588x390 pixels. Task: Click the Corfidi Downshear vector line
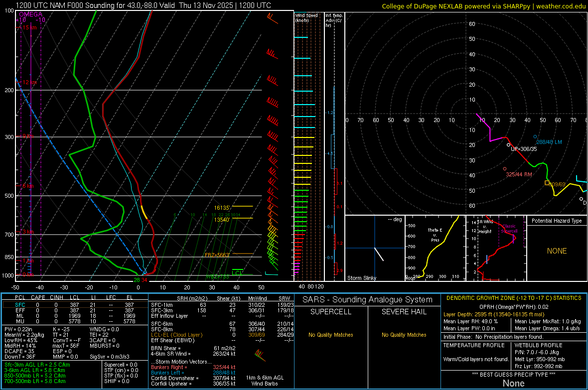click(193, 379)
